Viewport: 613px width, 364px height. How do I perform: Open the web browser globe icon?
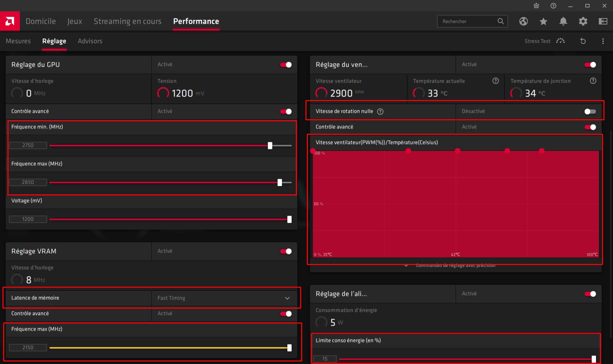point(523,21)
